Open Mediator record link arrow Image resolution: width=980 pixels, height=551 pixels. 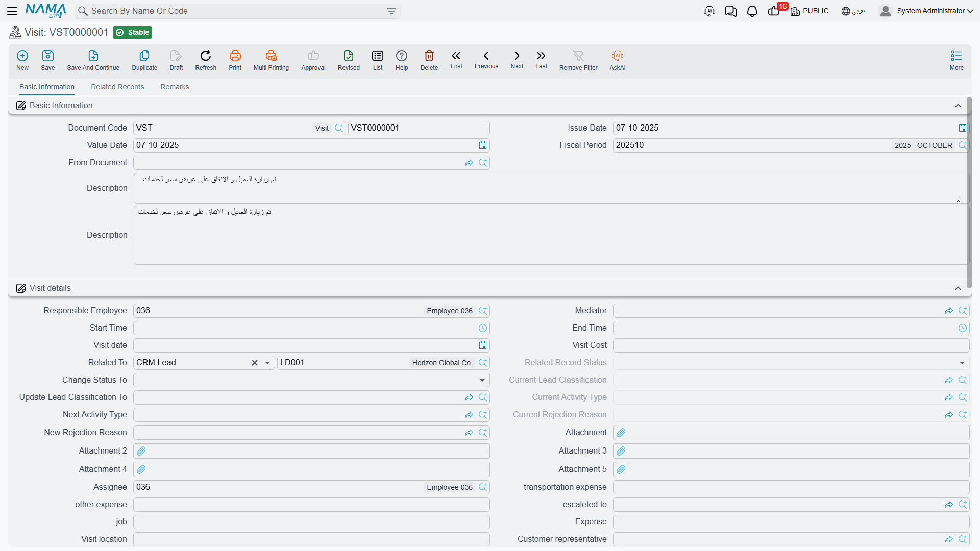pyautogui.click(x=949, y=311)
